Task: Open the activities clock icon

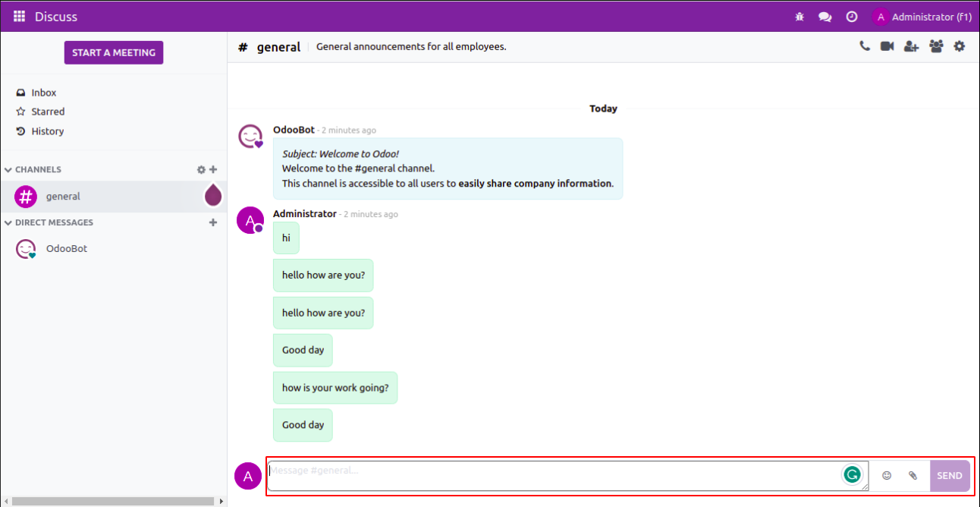Action: click(852, 17)
